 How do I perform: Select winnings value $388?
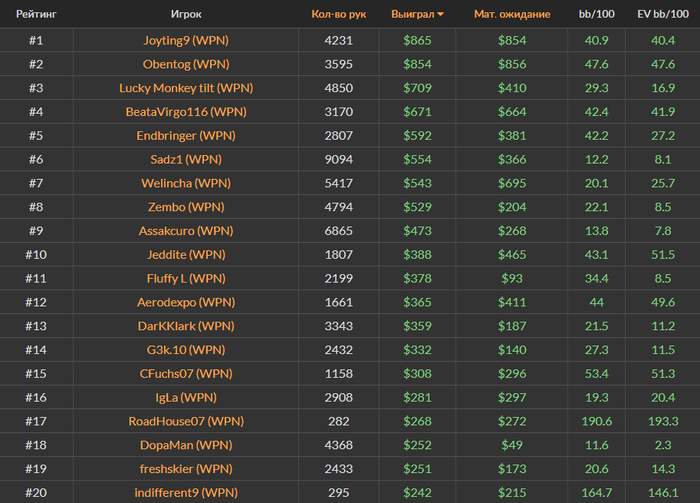[417, 254]
